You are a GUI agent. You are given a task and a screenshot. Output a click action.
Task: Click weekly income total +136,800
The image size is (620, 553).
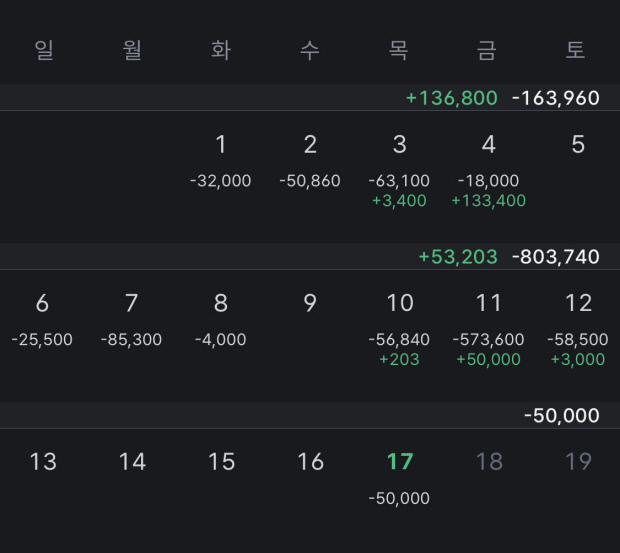[x=451, y=98]
